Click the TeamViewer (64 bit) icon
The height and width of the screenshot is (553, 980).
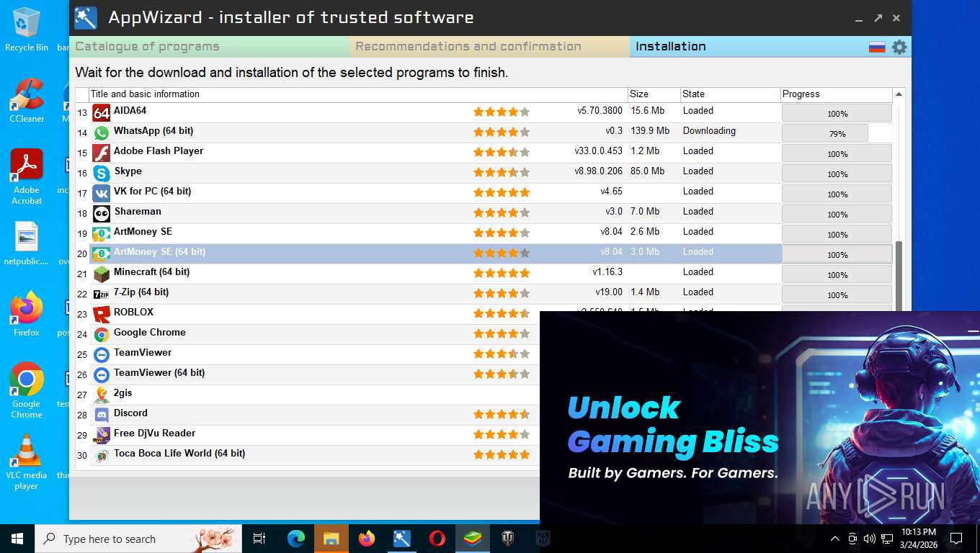[102, 375]
